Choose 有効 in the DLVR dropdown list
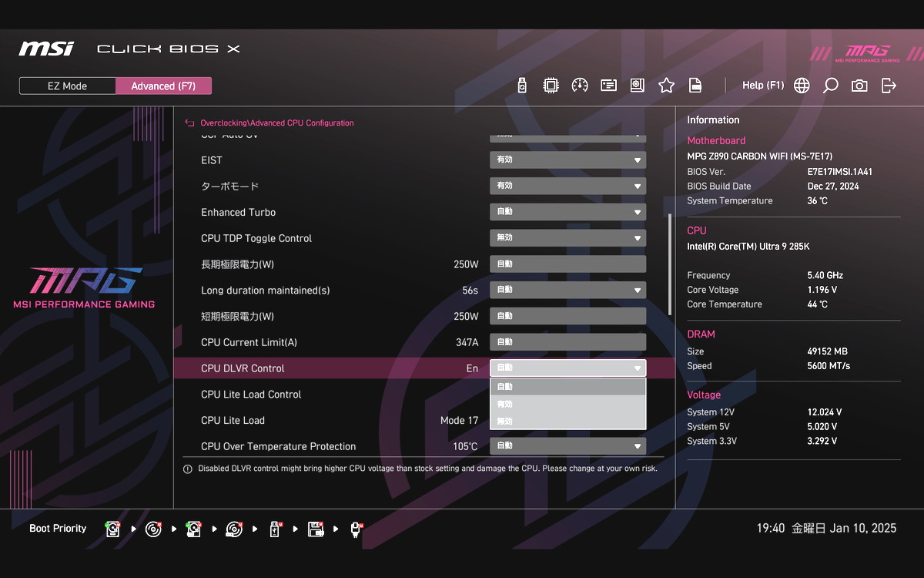Image resolution: width=924 pixels, height=578 pixels. (x=567, y=404)
